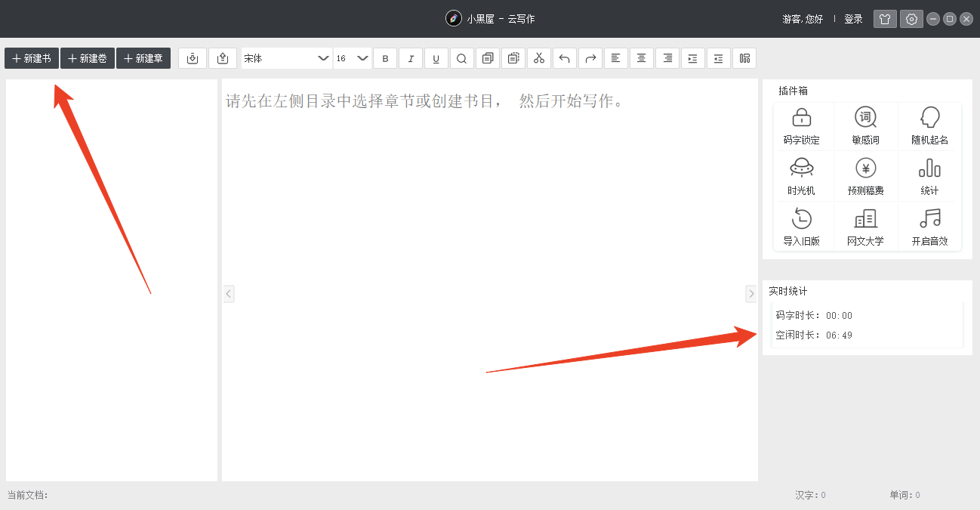The height and width of the screenshot is (510, 980).
Task: Collapse the left directory panel arrow
Action: coord(229,293)
